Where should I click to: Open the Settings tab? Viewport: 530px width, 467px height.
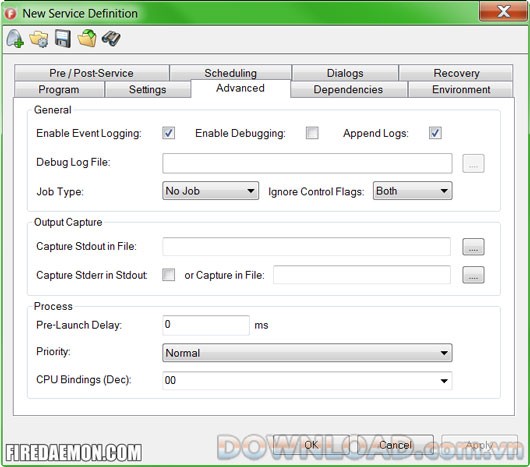(x=147, y=90)
